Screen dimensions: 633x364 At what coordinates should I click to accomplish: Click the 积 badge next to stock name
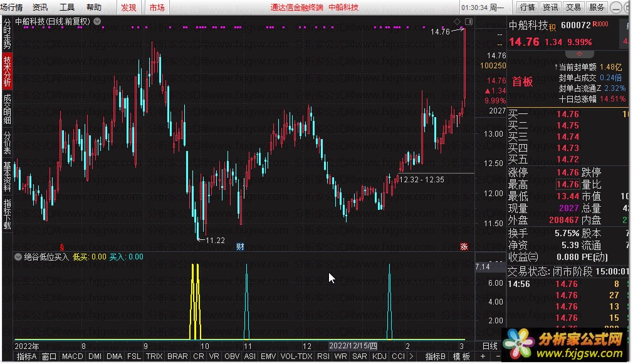tap(552, 28)
